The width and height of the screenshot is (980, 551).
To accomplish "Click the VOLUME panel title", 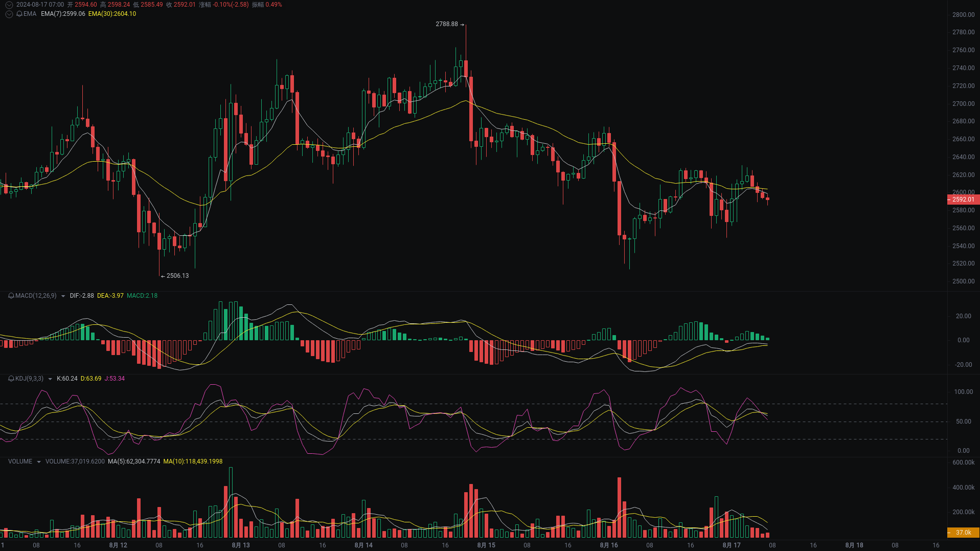I will (20, 461).
